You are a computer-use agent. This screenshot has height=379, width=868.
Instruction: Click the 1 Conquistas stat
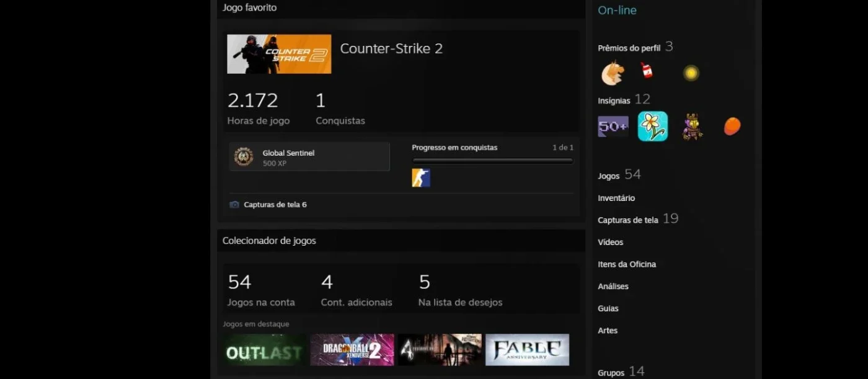[340, 109]
